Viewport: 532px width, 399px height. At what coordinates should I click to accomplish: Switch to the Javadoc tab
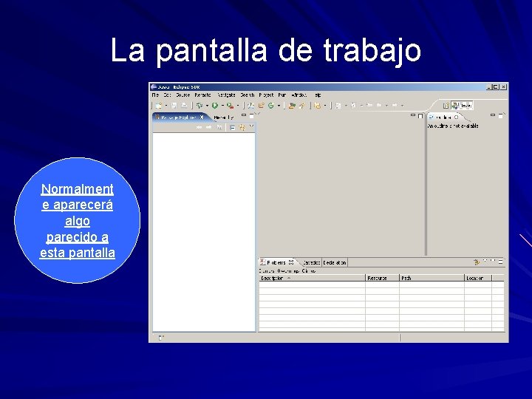click(x=311, y=262)
